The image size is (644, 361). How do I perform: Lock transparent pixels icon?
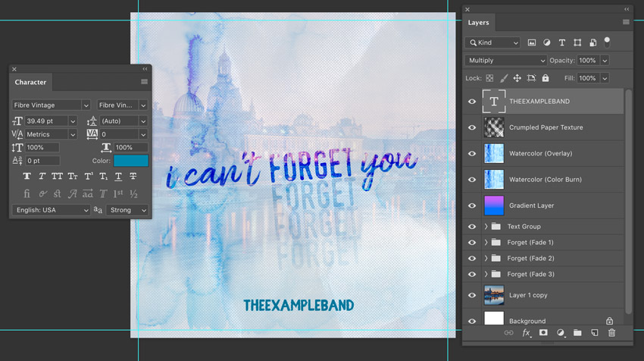[x=489, y=78]
